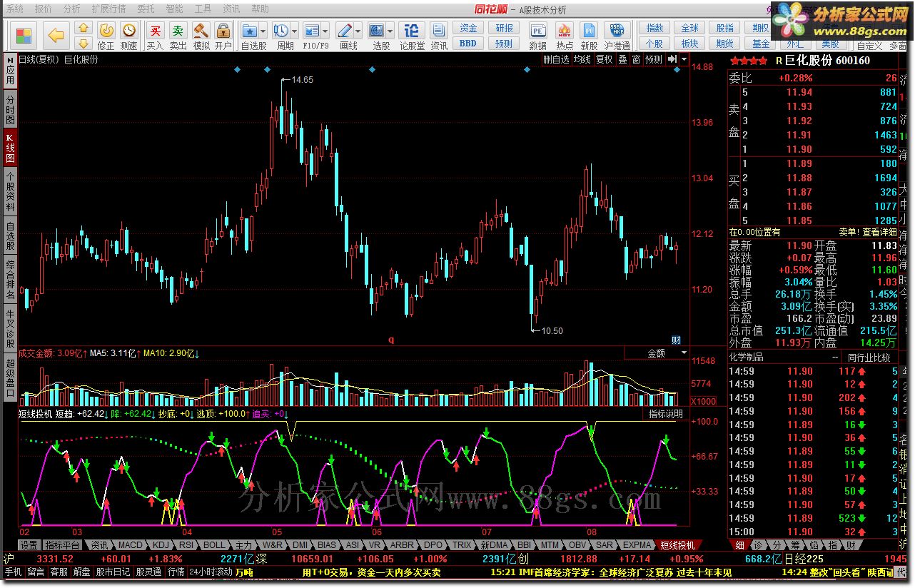
Task: Select the 分时图 sidebar tab
Action: tap(10, 110)
